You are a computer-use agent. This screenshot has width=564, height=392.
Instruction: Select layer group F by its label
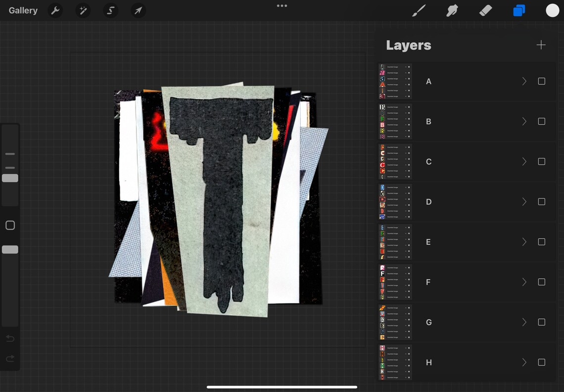[x=428, y=282]
